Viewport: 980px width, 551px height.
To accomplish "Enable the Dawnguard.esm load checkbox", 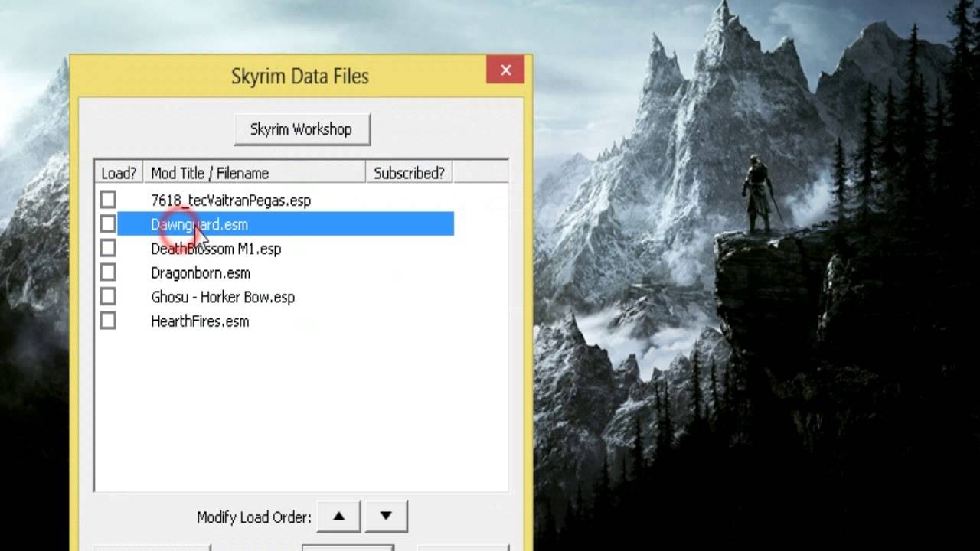I will (108, 224).
